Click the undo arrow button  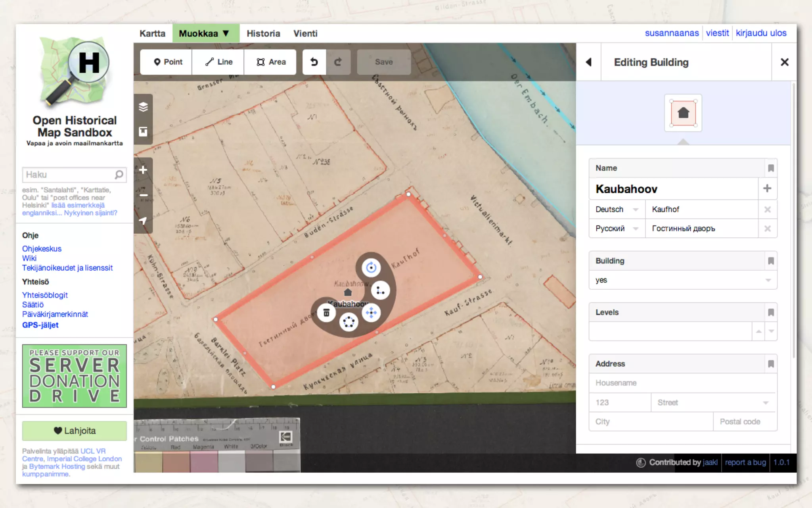click(x=314, y=62)
